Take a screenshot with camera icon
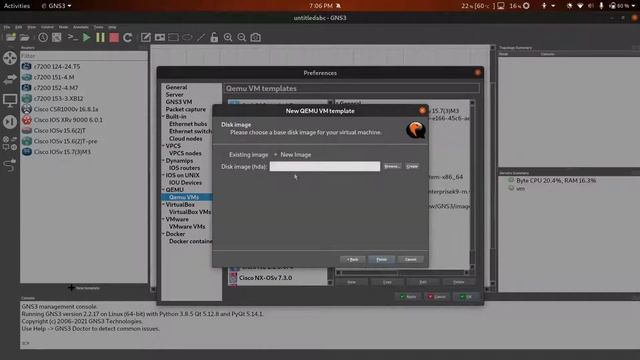Image resolution: width=640 pixels, height=360 pixels. tap(256, 38)
